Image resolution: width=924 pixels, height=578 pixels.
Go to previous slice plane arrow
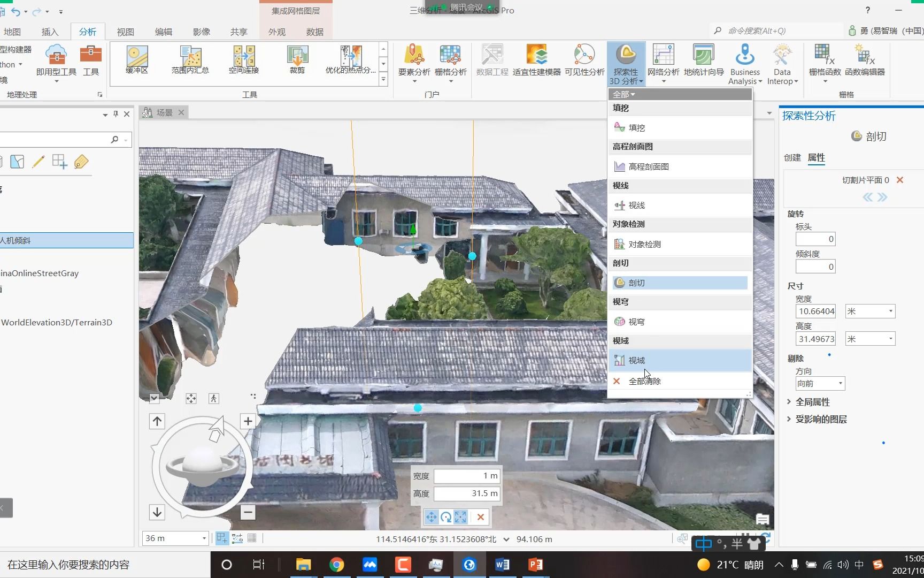point(867,197)
